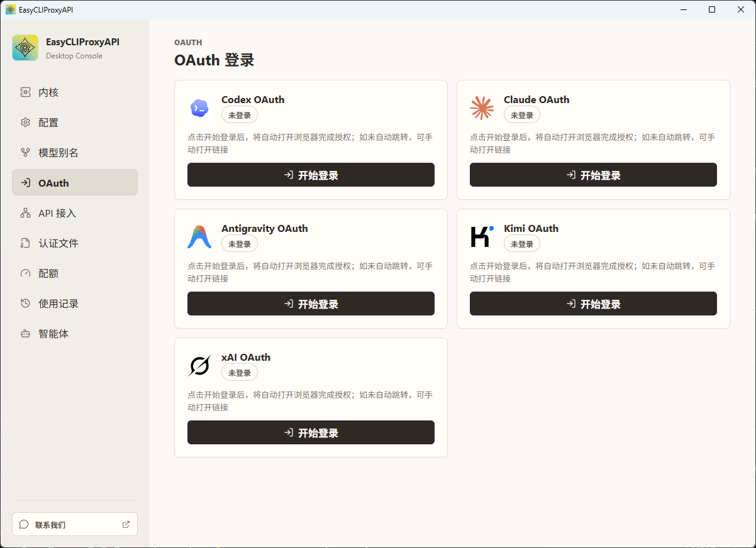This screenshot has height=548, width=756.
Task: Go to the 配置 page
Action: pyautogui.click(x=75, y=123)
